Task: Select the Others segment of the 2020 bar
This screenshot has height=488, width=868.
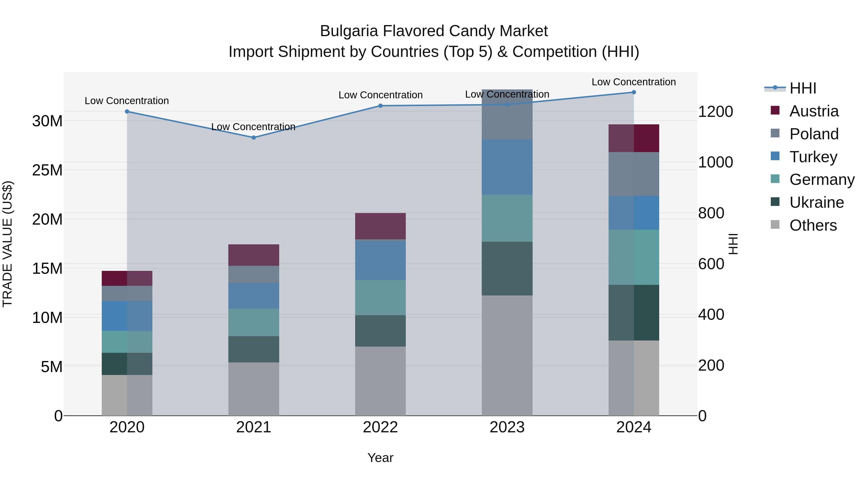Action: click(127, 395)
